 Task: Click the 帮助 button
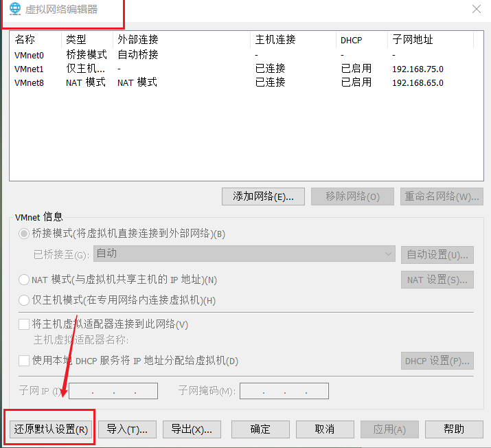point(454,429)
